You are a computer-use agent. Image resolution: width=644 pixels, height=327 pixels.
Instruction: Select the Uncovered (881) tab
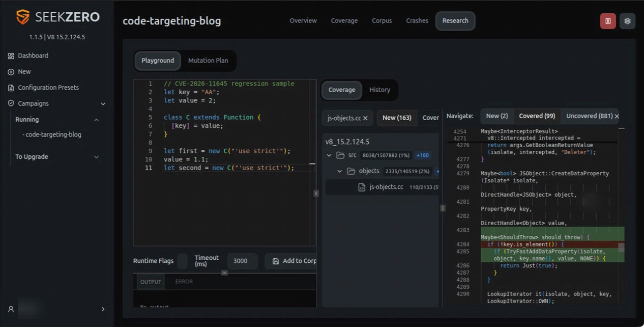coord(590,116)
